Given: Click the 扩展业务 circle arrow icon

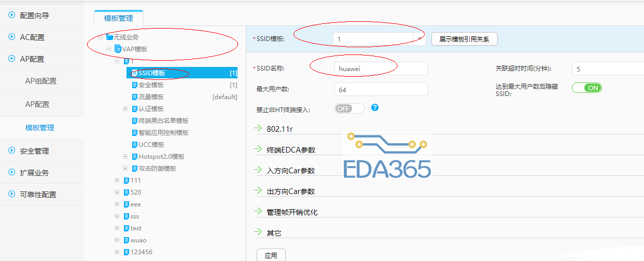Looking at the screenshot, I should coord(11,172).
